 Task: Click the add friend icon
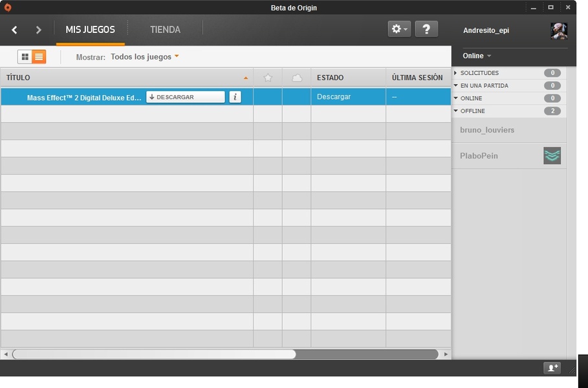click(x=552, y=368)
